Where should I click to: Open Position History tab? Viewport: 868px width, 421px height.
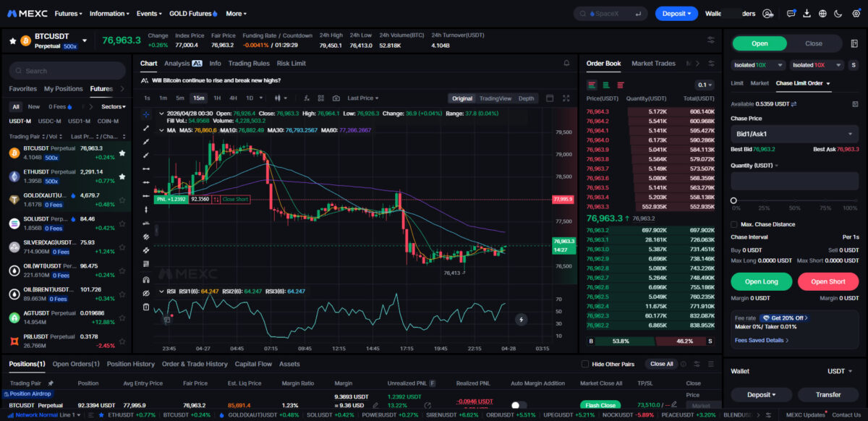pos(131,364)
